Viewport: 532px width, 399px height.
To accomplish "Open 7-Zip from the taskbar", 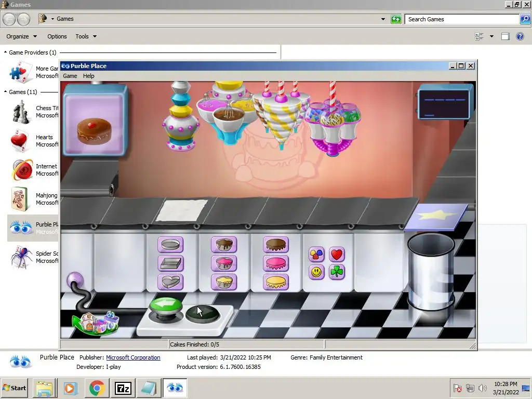I will point(123,388).
